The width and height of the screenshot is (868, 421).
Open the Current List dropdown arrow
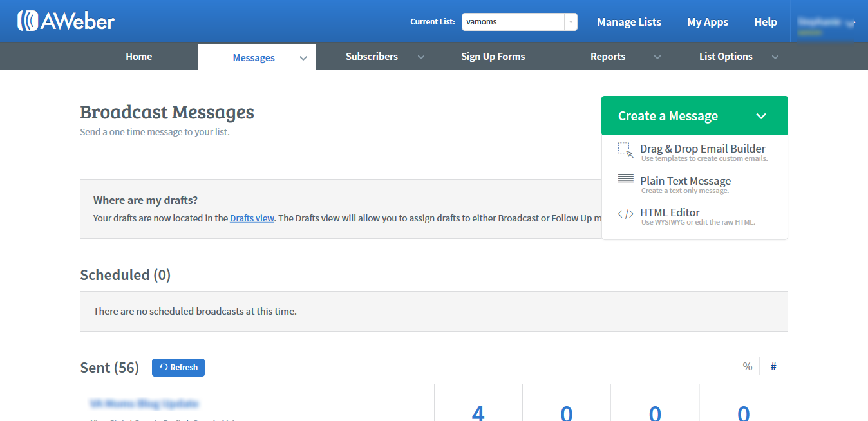(x=571, y=22)
